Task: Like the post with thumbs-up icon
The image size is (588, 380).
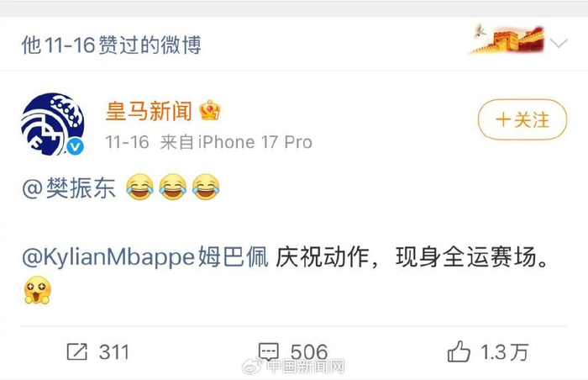Action: pyautogui.click(x=459, y=351)
